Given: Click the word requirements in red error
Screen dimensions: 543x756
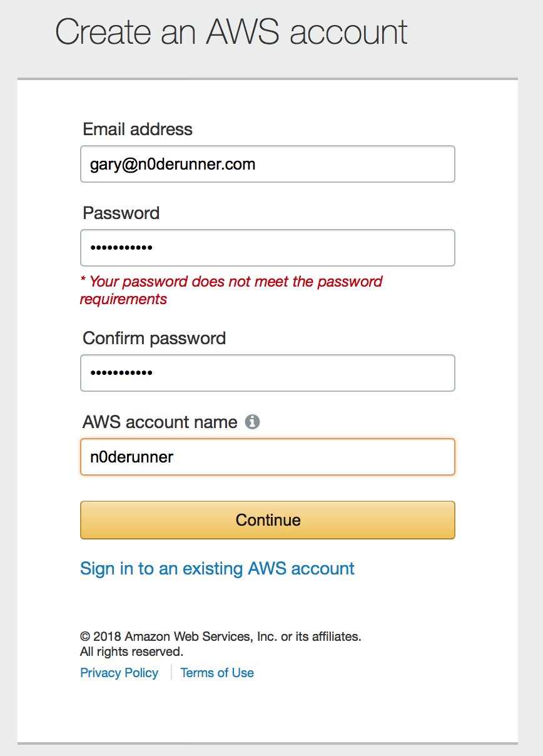Looking at the screenshot, I should (x=123, y=299).
